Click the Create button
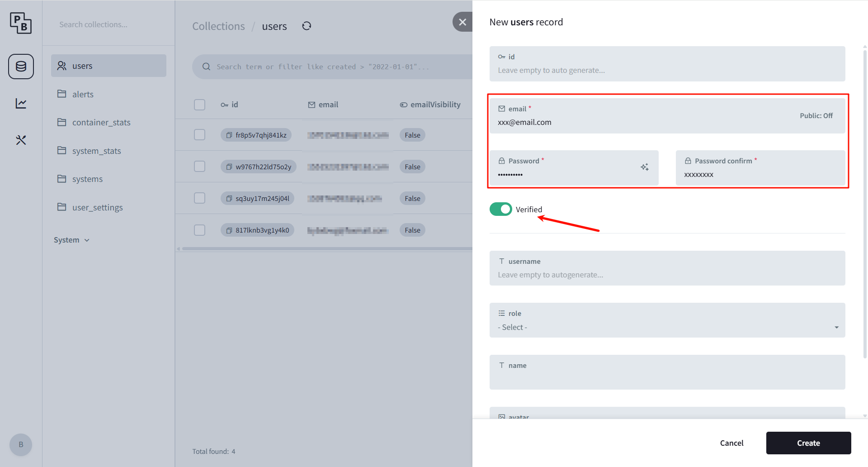 coord(808,443)
